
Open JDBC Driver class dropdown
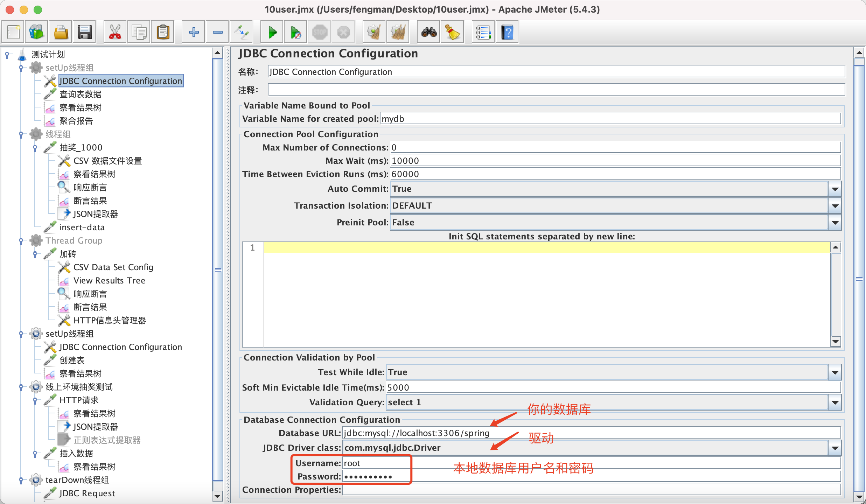tap(835, 448)
